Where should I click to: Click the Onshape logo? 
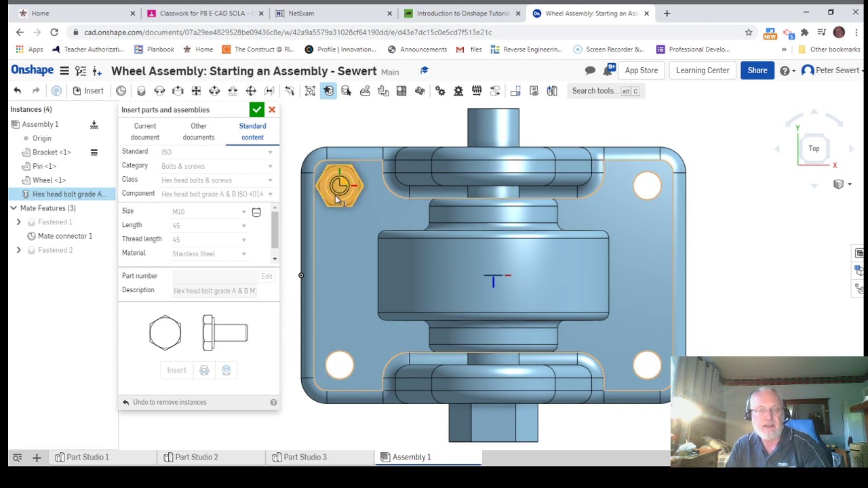click(32, 70)
